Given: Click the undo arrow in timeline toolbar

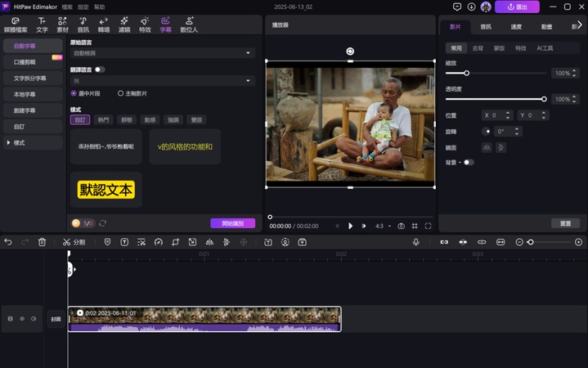Looking at the screenshot, I should click(8, 242).
